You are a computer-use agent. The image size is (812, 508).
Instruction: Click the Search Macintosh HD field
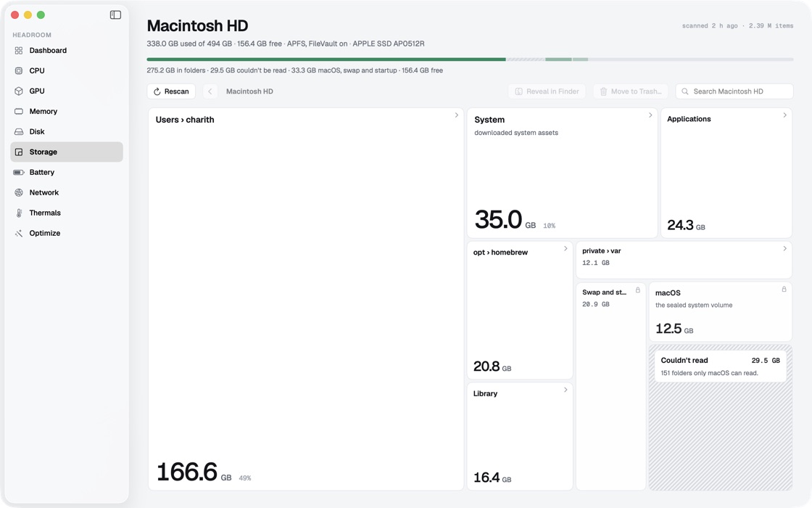734,91
